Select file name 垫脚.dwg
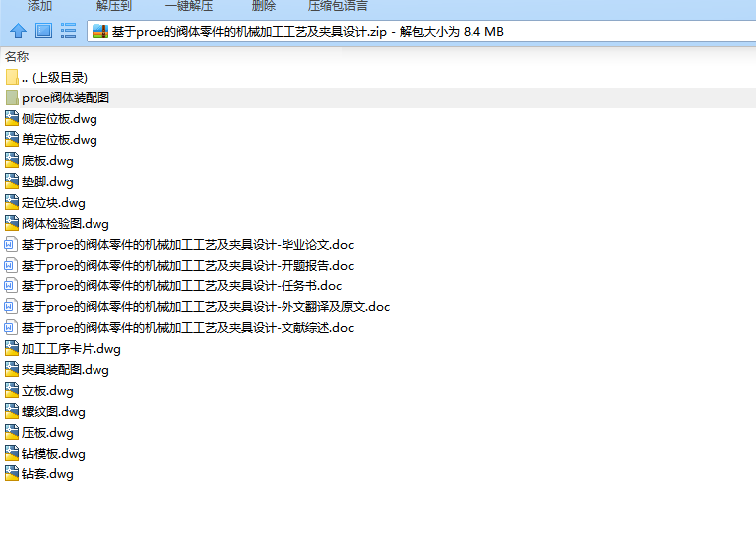756x553 pixels. (x=48, y=182)
